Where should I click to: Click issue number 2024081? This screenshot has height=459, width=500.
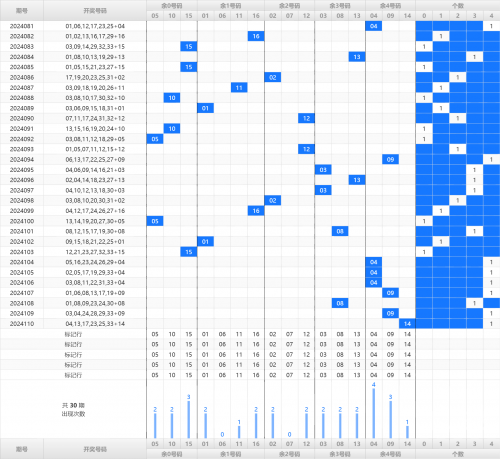point(22,26)
